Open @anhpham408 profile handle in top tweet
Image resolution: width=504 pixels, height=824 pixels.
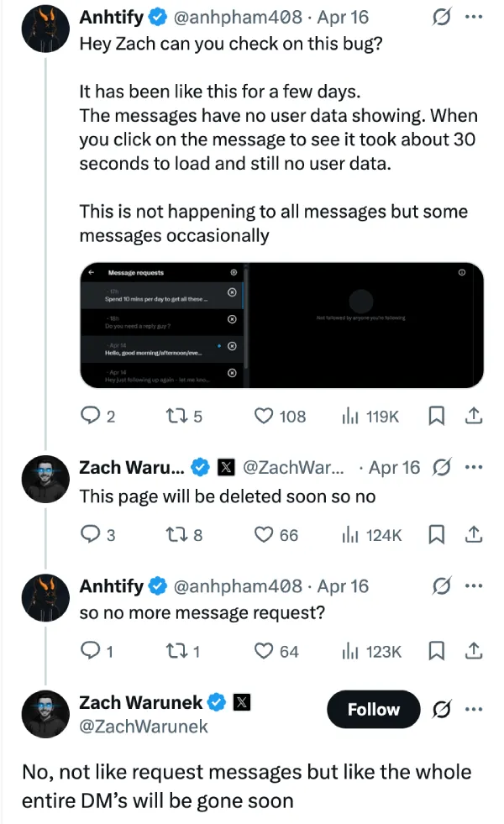(238, 17)
